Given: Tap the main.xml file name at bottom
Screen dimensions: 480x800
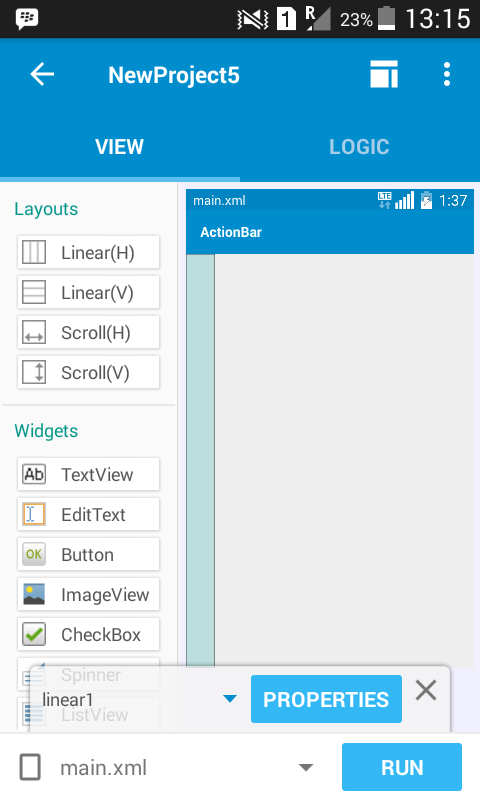Looking at the screenshot, I should pyautogui.click(x=104, y=767).
